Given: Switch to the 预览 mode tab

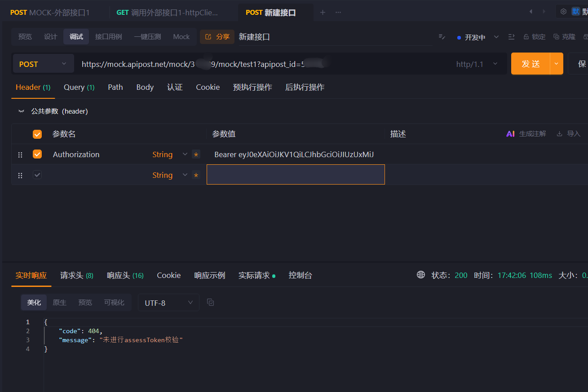Looking at the screenshot, I should click(25, 37).
